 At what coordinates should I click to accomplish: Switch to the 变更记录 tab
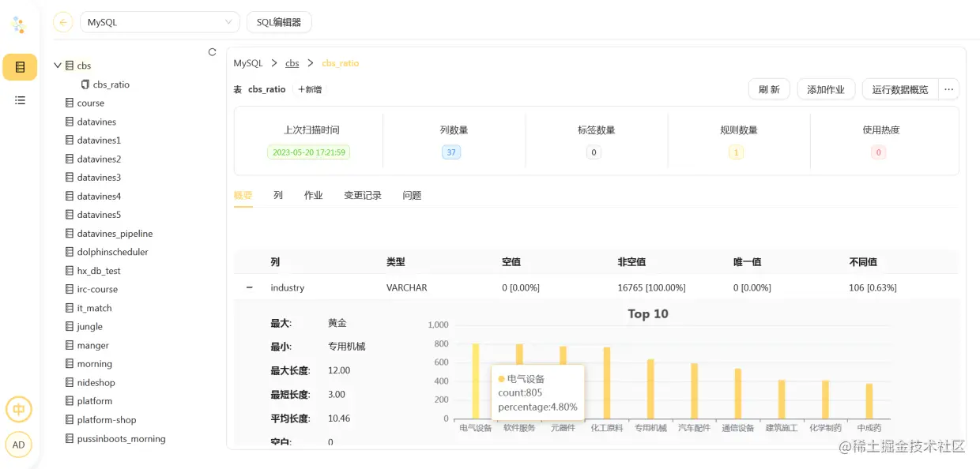[363, 195]
